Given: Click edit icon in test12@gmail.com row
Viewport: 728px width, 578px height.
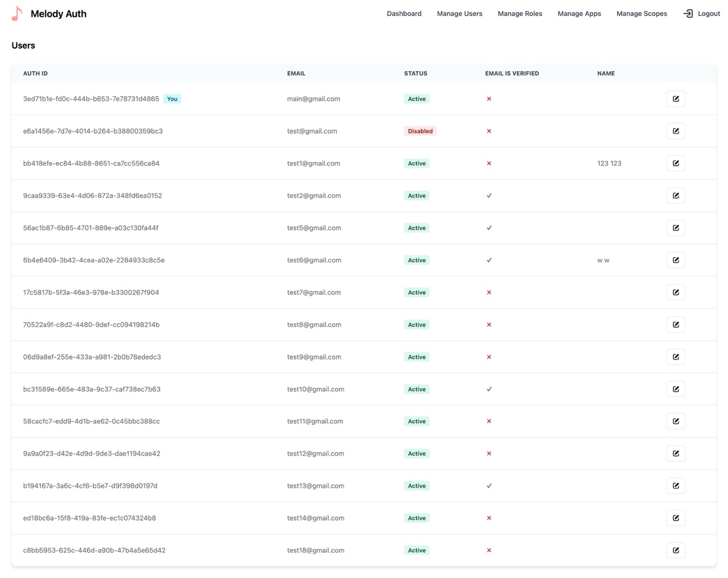Looking at the screenshot, I should point(676,454).
